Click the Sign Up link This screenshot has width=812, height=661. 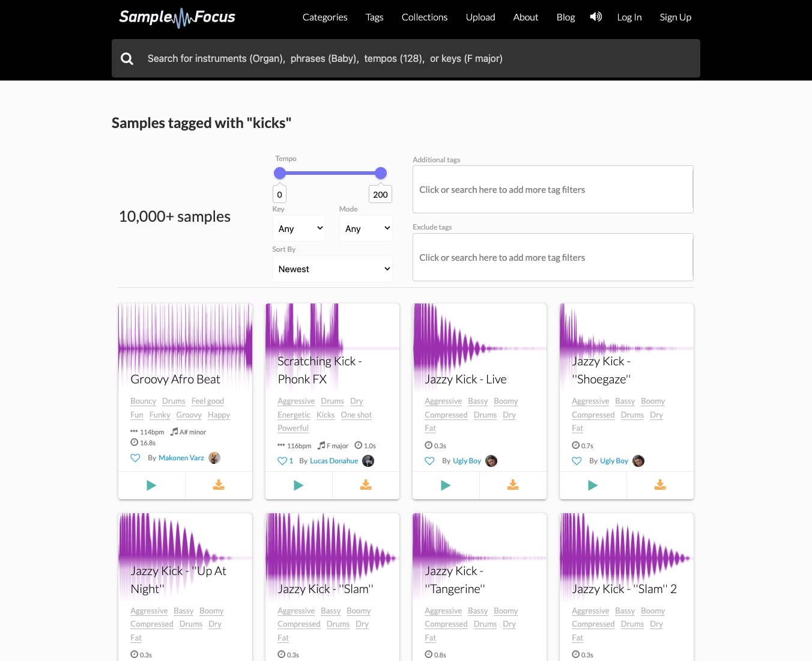[675, 17]
